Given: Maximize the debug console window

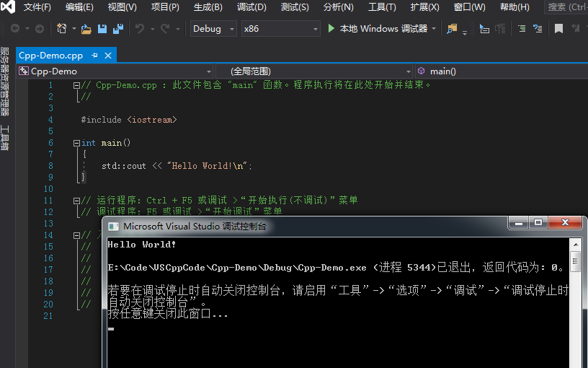Looking at the screenshot, I should tap(538, 223).
